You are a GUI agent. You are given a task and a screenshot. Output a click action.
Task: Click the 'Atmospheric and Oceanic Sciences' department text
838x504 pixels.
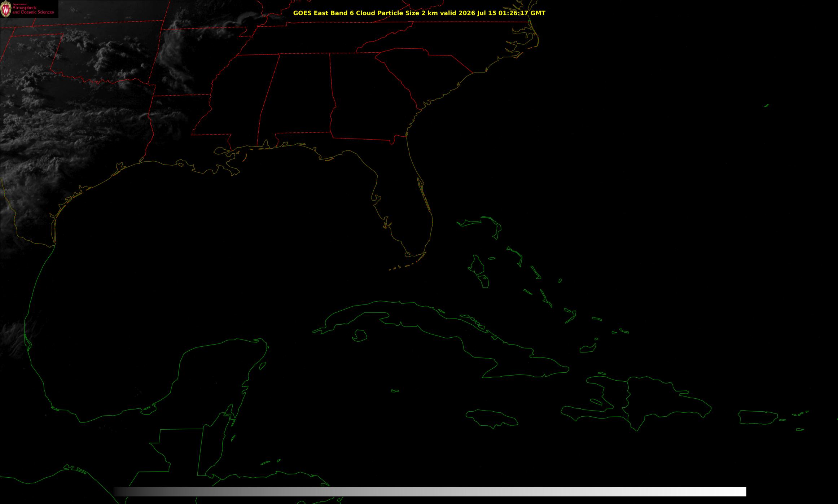(33, 10)
